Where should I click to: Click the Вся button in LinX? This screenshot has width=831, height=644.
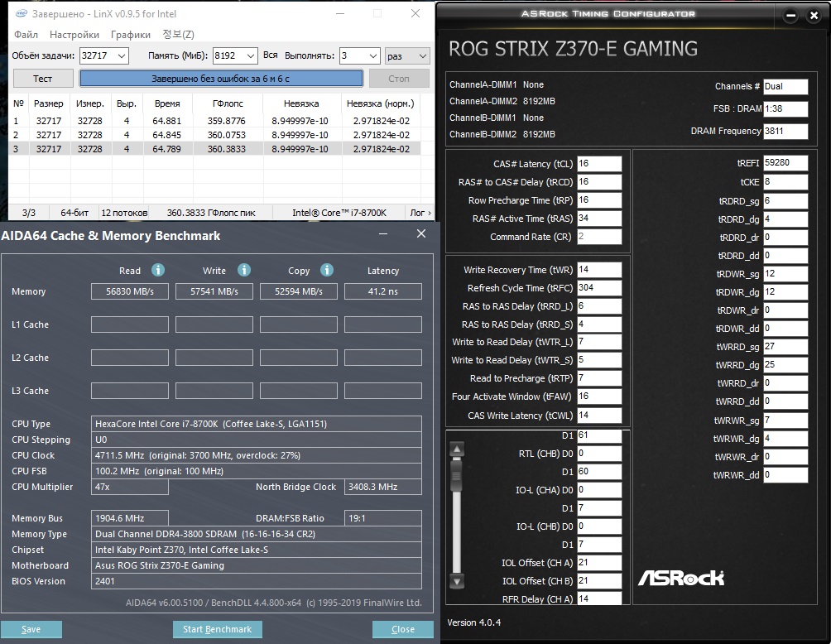click(x=270, y=55)
